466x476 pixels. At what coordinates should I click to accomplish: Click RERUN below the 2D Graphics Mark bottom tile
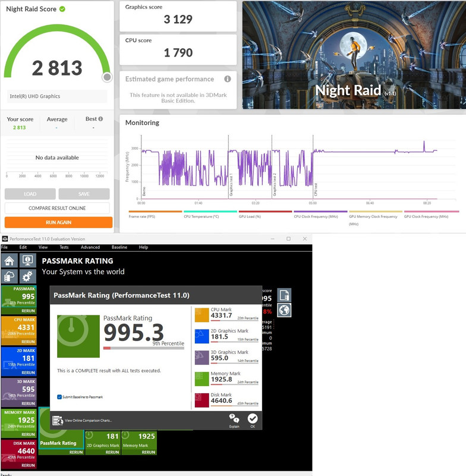112,452
